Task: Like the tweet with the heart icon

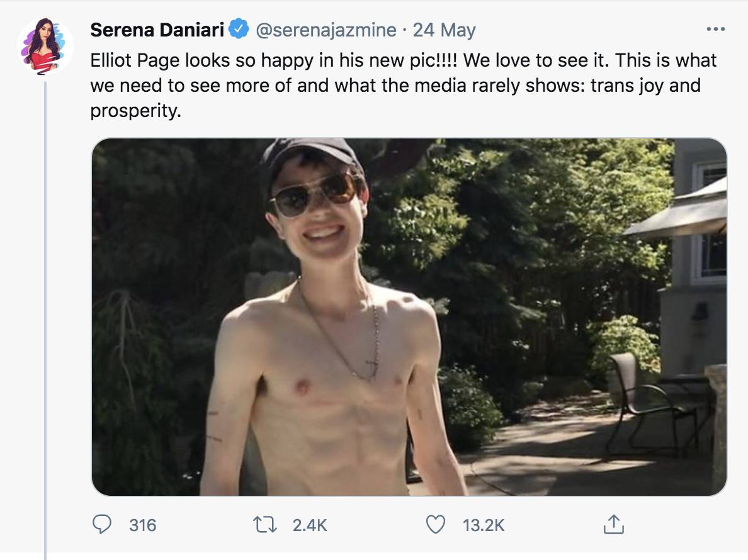Action: (x=435, y=525)
